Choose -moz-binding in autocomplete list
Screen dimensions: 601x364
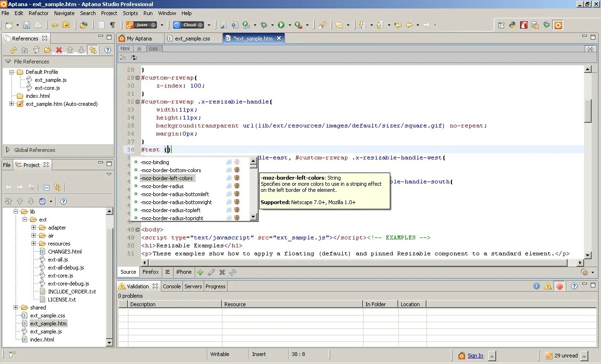click(x=154, y=162)
